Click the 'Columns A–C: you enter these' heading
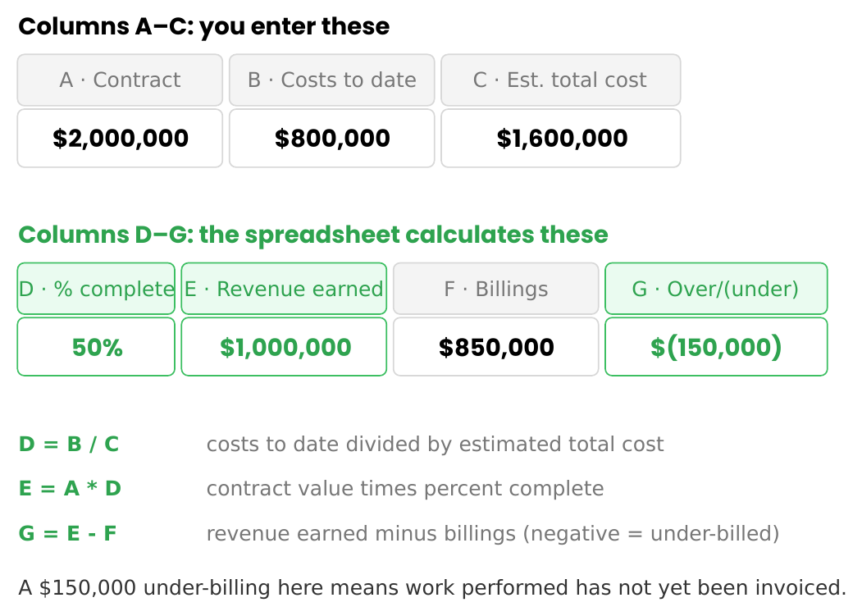Viewport: 862px width, 616px height. (x=204, y=26)
